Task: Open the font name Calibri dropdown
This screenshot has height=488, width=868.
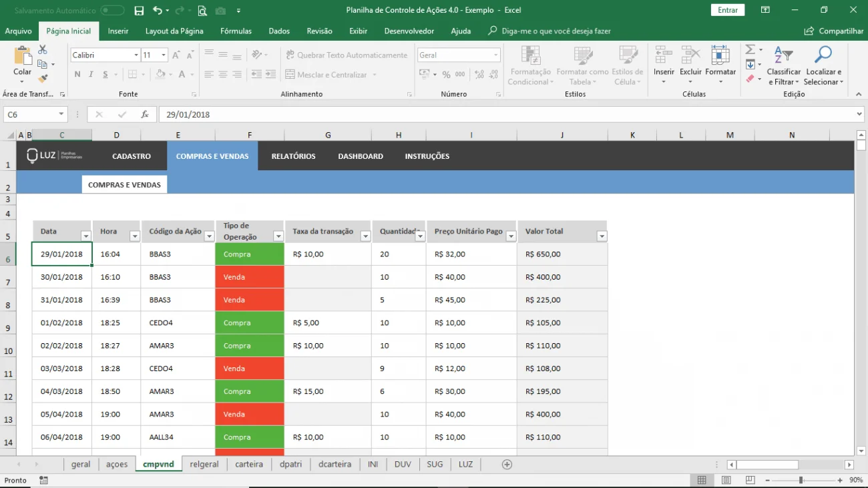Action: pos(136,55)
